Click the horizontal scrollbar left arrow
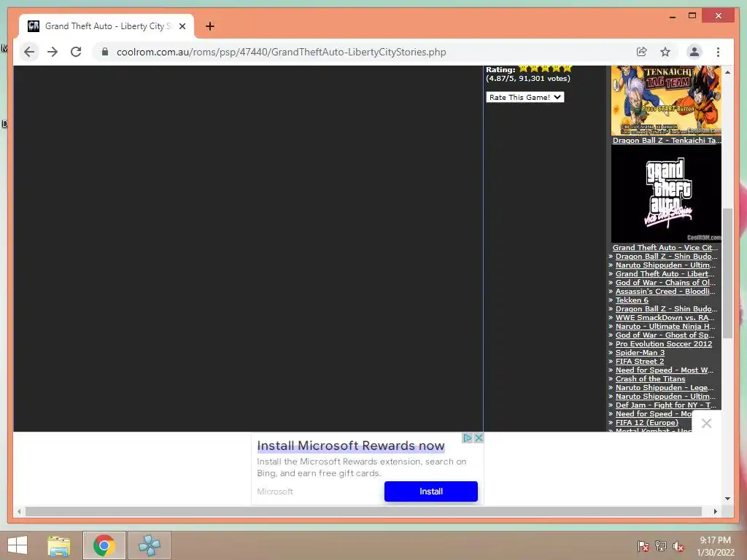747x560 pixels. coord(19,511)
